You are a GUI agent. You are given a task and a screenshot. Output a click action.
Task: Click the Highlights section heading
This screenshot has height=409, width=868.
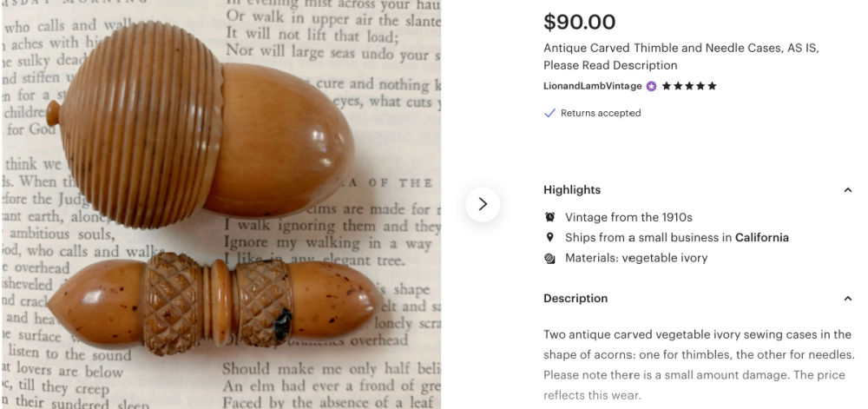point(572,190)
